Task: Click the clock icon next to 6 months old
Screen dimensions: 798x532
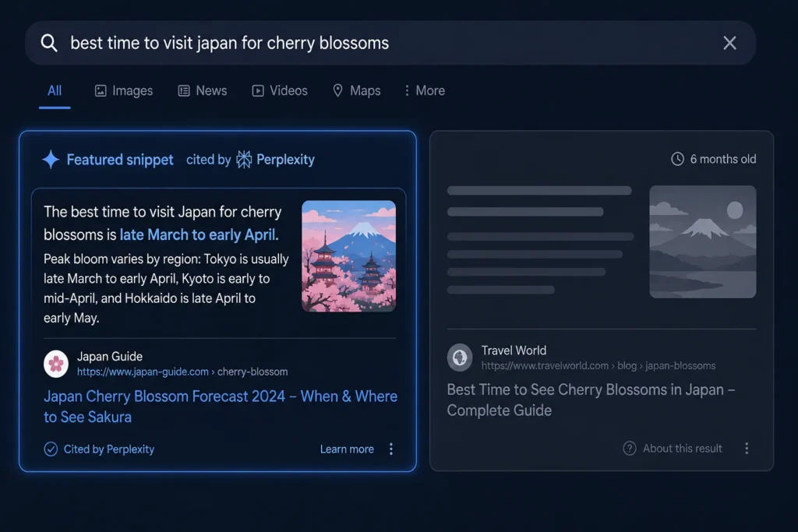Action: click(x=677, y=159)
